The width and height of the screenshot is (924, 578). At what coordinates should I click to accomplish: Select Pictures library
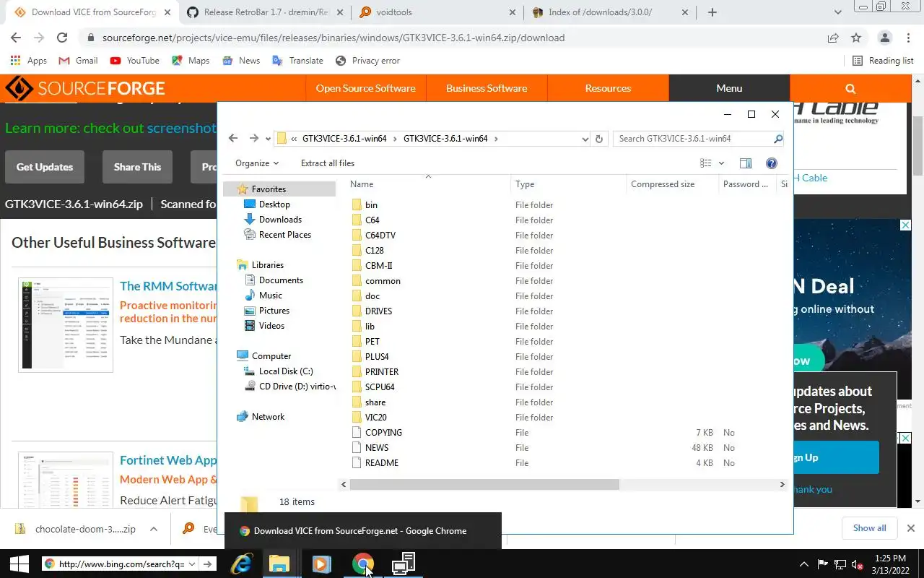(x=274, y=311)
